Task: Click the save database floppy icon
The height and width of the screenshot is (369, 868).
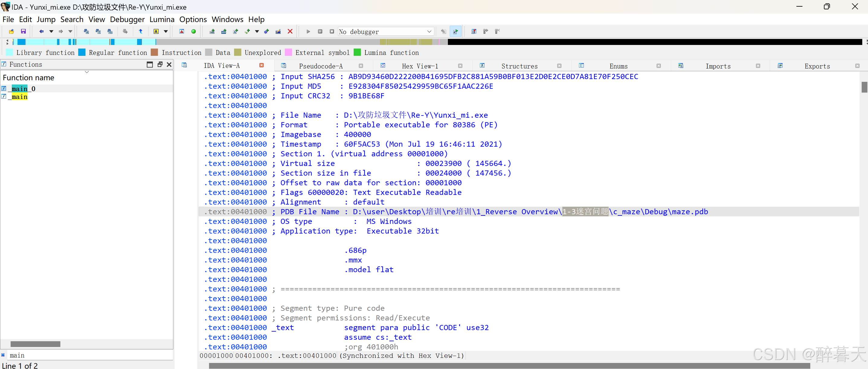Action: point(23,32)
